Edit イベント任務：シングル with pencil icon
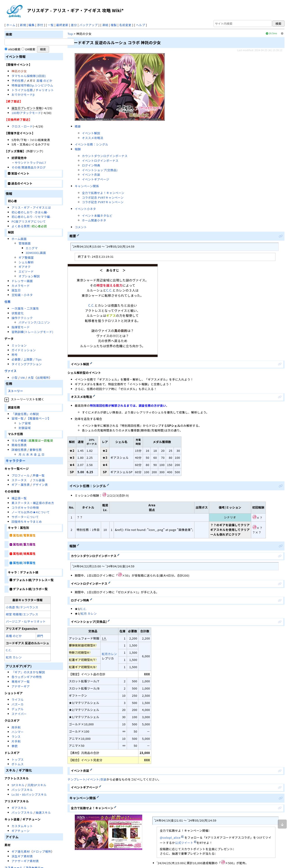Screen dimensions: 289x868 pos(108,485)
